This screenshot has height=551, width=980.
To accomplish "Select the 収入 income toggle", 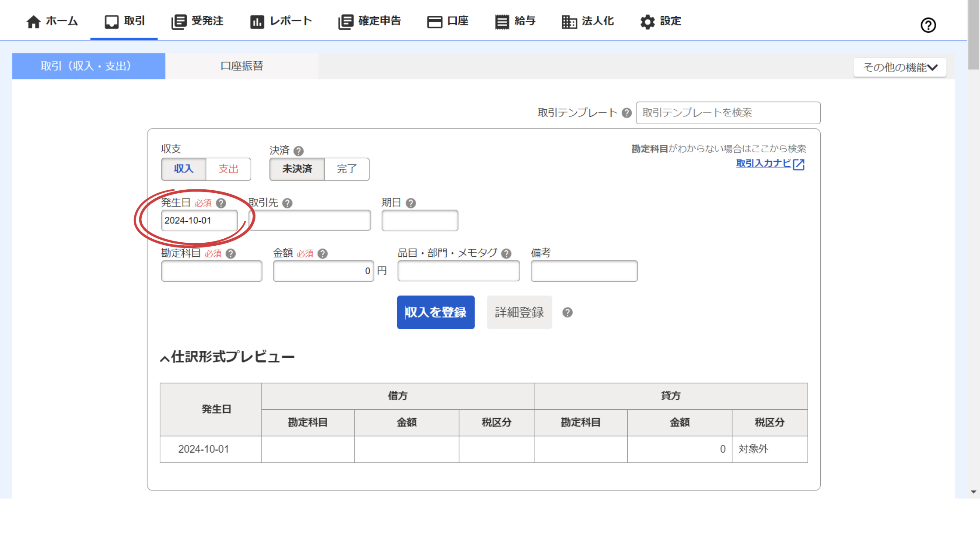I will pos(184,169).
